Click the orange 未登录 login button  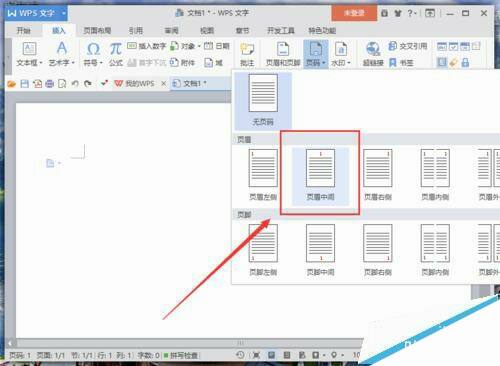[x=354, y=13]
